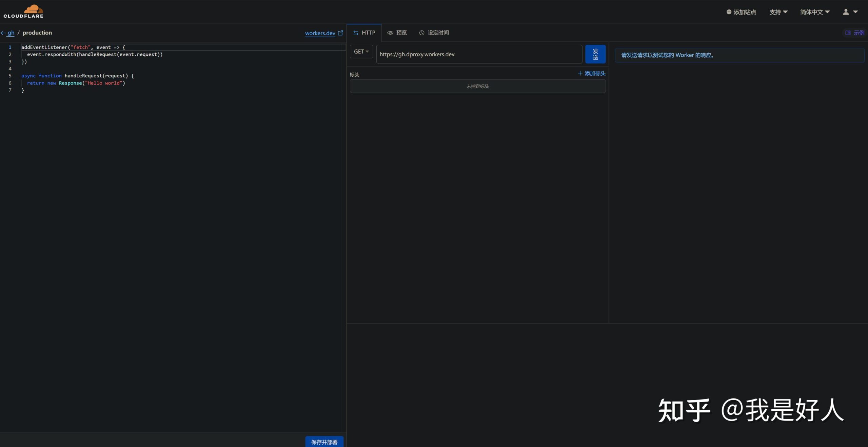
Task: Click code line 1 addEventListener
Action: click(73, 47)
